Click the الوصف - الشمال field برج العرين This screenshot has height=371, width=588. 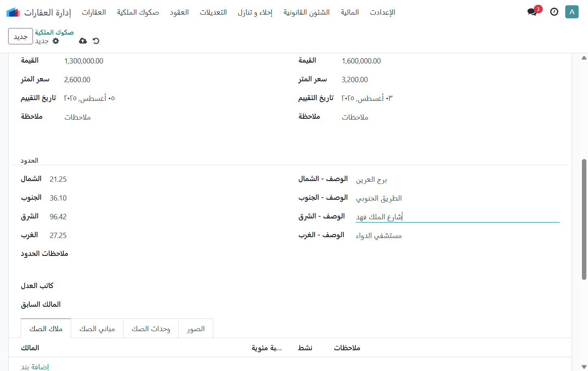click(458, 179)
